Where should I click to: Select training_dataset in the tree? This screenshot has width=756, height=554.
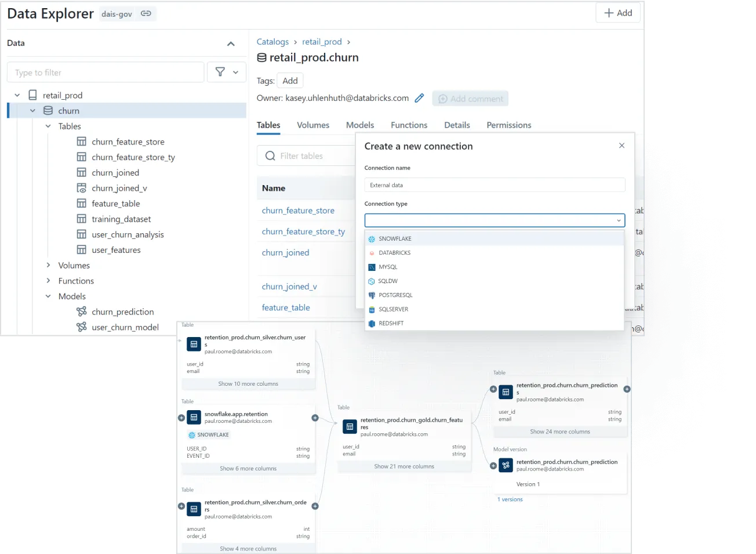pyautogui.click(x=121, y=219)
